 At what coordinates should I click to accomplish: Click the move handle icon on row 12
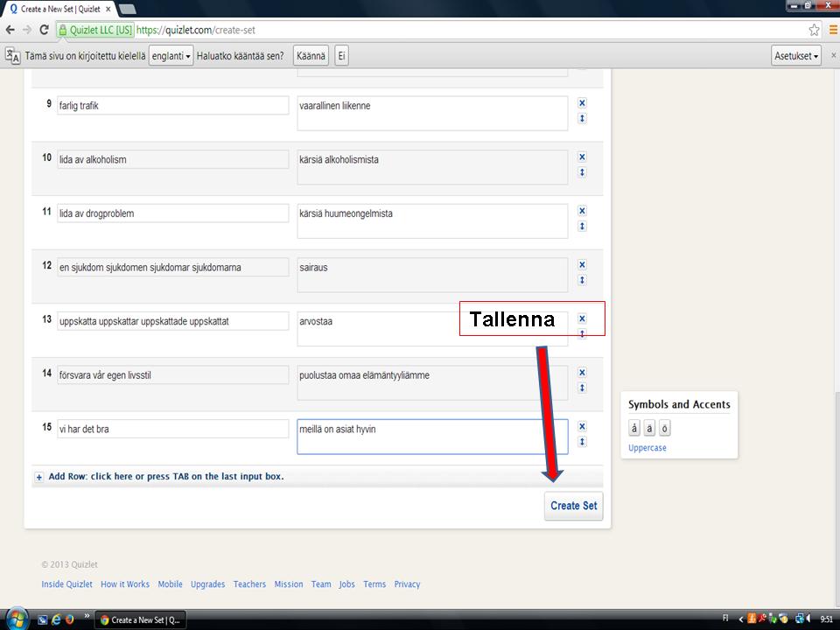[x=582, y=280]
